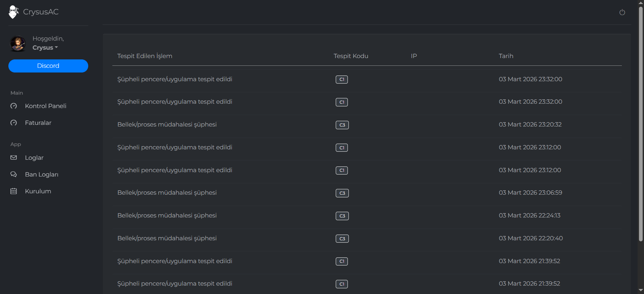Open the Kontrol Paneli menu item
This screenshot has width=644, height=294.
(x=46, y=106)
